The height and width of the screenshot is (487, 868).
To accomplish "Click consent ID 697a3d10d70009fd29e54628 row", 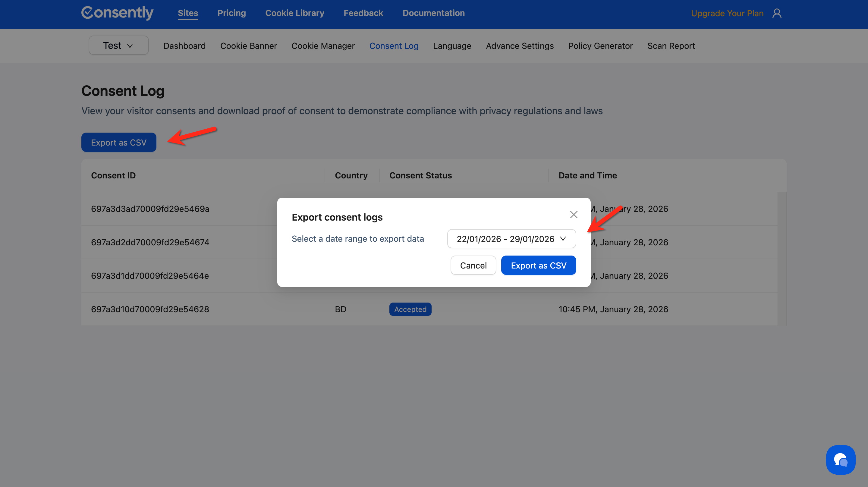I will coord(150,309).
